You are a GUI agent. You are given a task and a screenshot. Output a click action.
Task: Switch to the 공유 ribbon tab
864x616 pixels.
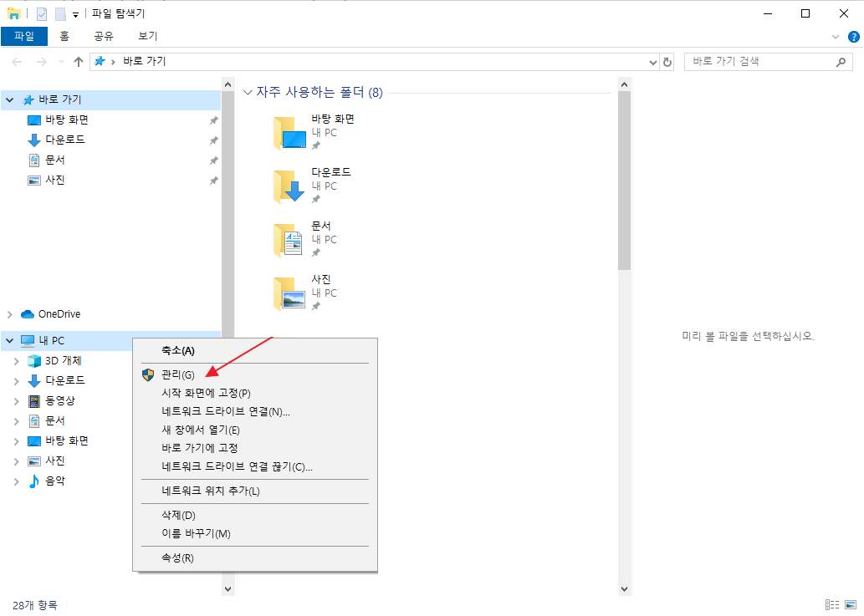click(104, 36)
